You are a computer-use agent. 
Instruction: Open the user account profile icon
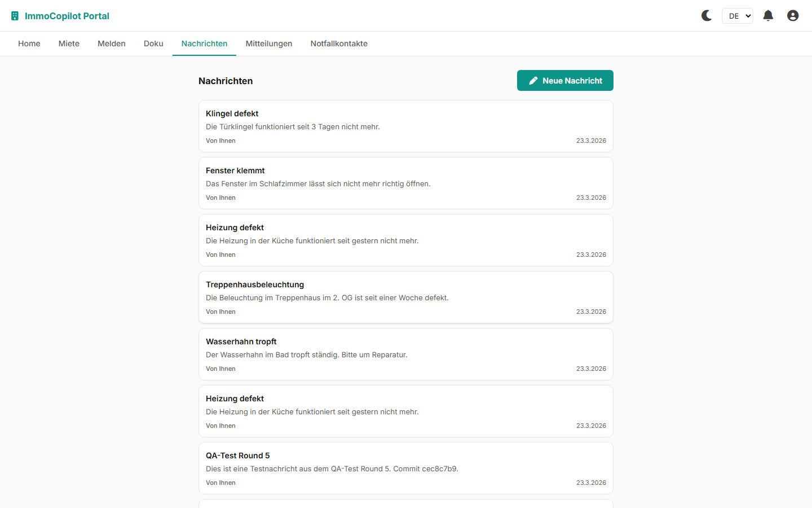793,16
